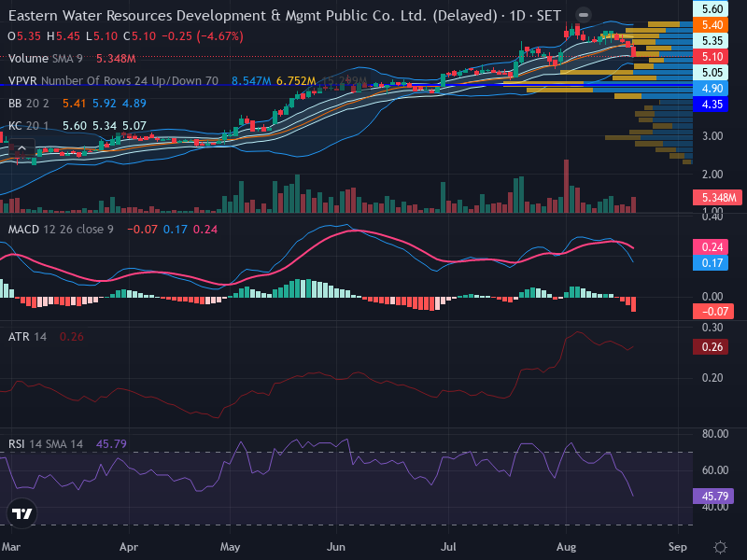747x560 pixels.
Task: Click the BB 20 2 indicator label
Action: pyautogui.click(x=29, y=104)
